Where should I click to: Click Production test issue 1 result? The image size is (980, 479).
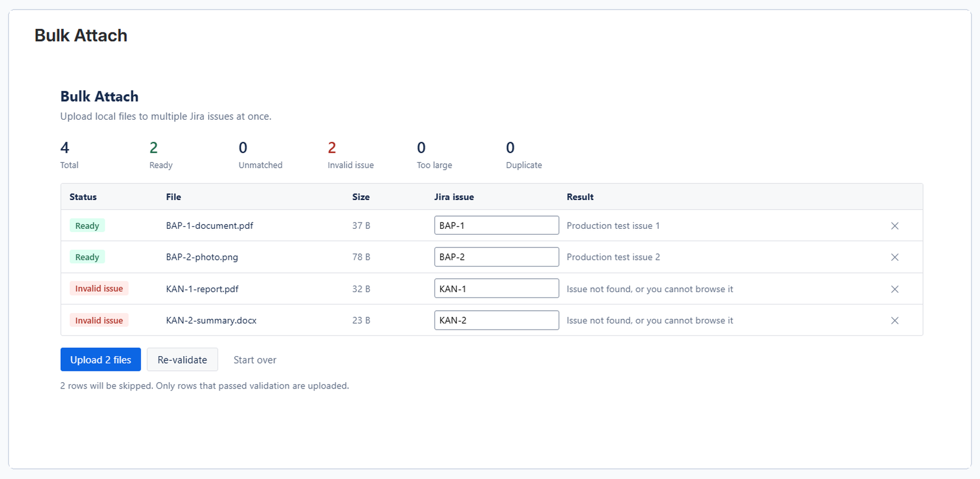613,226
